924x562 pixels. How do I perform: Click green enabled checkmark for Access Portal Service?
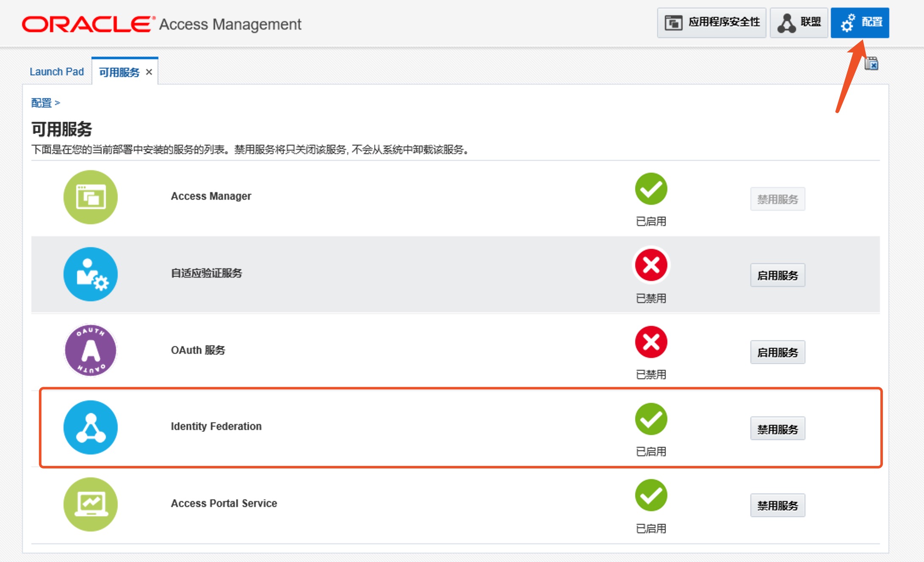(x=651, y=496)
